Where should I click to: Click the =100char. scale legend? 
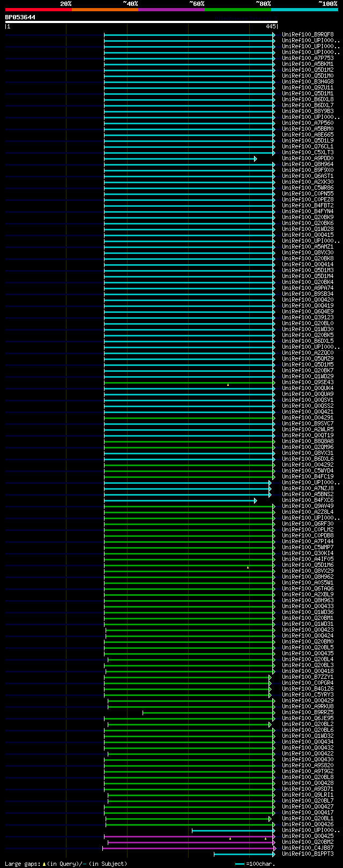pyautogui.click(x=255, y=864)
